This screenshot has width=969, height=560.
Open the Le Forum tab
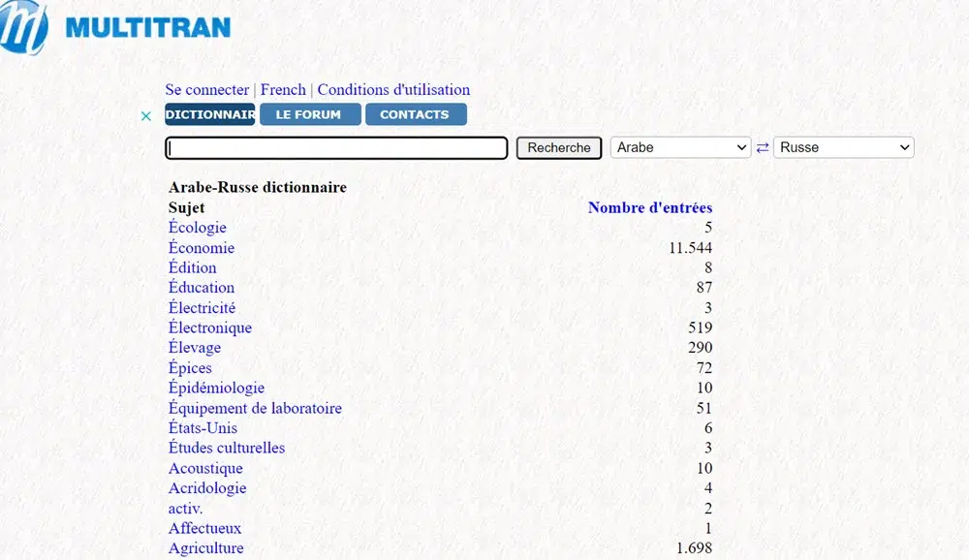click(309, 114)
